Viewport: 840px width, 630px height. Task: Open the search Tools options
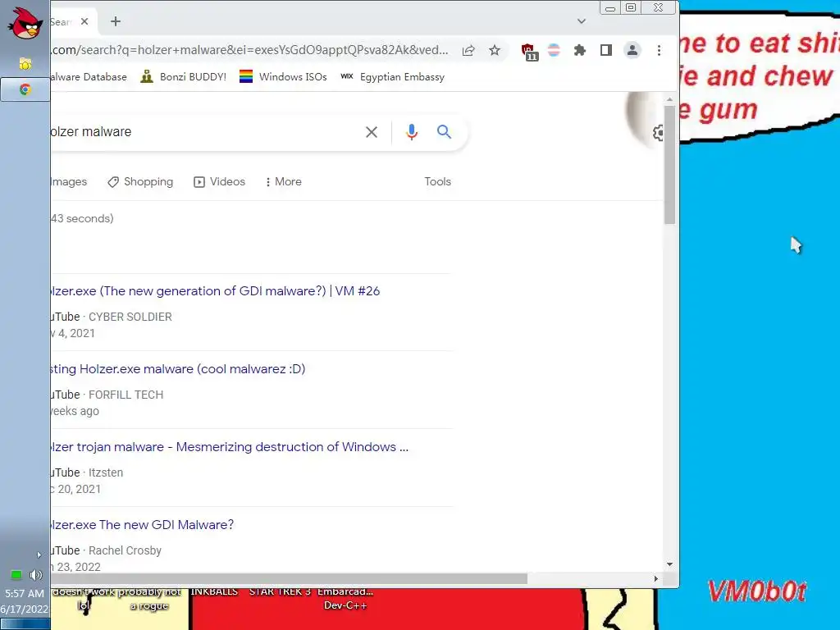[438, 181]
